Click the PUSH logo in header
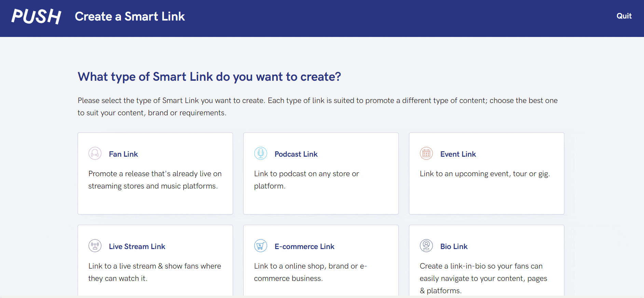The height and width of the screenshot is (298, 644). click(36, 16)
